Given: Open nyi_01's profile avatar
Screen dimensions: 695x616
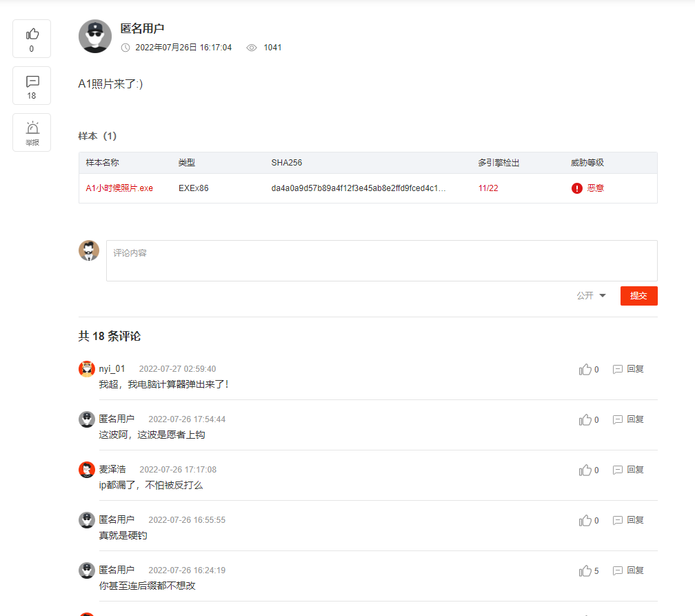Looking at the screenshot, I should pyautogui.click(x=87, y=369).
